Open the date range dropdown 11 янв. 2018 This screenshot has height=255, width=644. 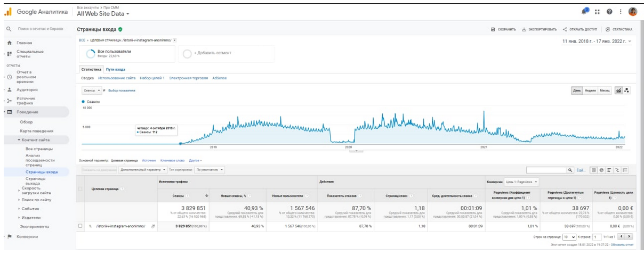pos(597,41)
